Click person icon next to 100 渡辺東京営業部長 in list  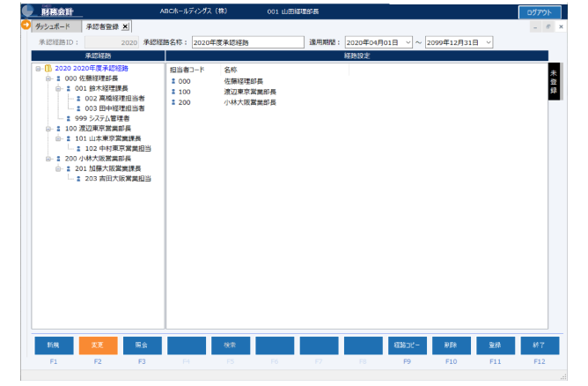click(173, 92)
